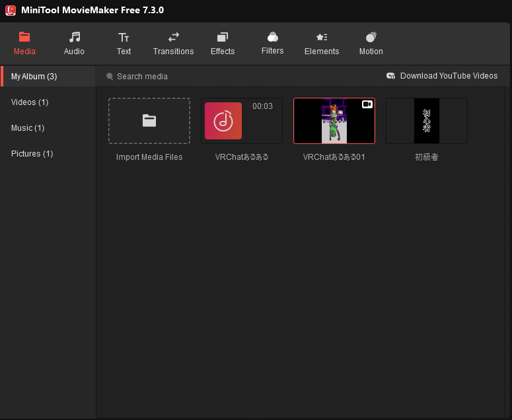Select the 初級者 picture thumbnail
Screen dimensions: 512x420
tap(427, 121)
